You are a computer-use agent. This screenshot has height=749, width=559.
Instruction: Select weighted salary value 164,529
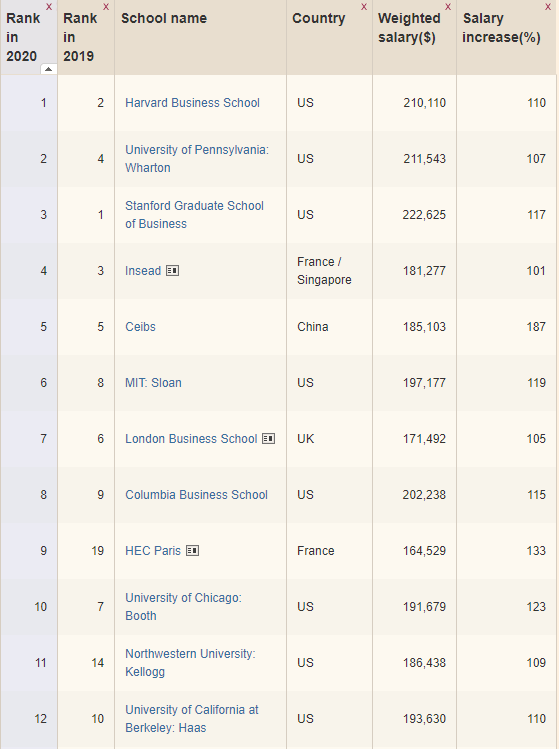pyautogui.click(x=424, y=551)
